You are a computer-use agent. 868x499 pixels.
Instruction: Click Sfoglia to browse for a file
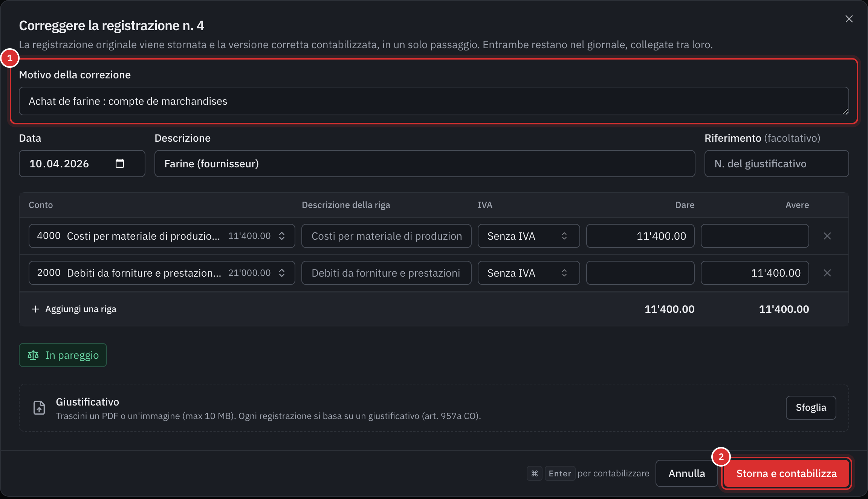(x=811, y=407)
